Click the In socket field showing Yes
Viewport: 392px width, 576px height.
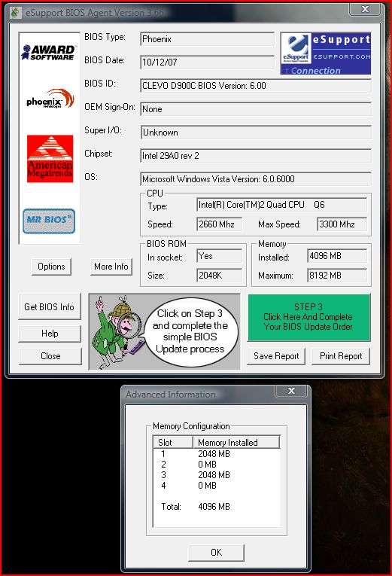tap(219, 256)
